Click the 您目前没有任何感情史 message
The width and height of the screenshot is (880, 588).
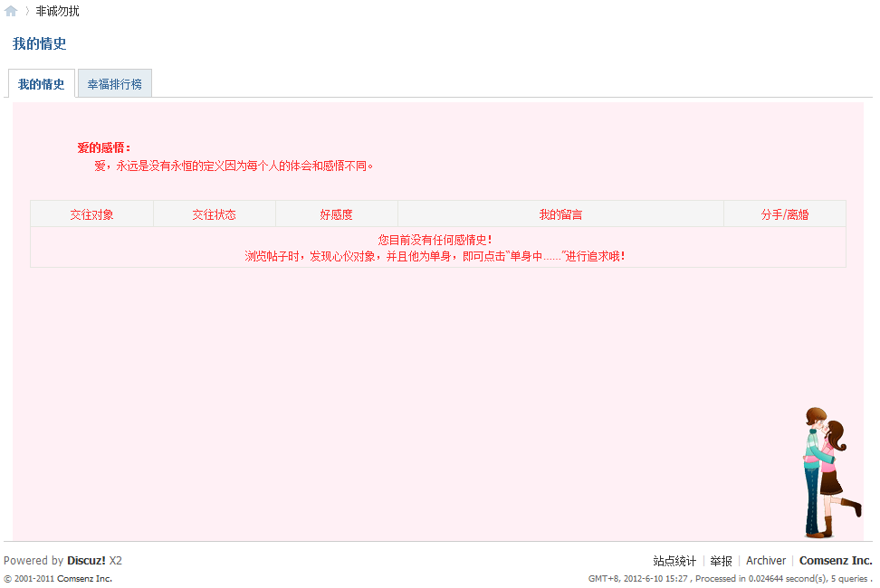435,240
